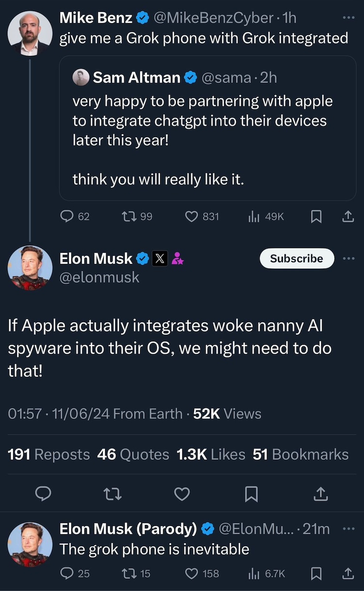The width and height of the screenshot is (364, 591).
Task: Subscribe to Elon Musk
Action: tap(297, 258)
